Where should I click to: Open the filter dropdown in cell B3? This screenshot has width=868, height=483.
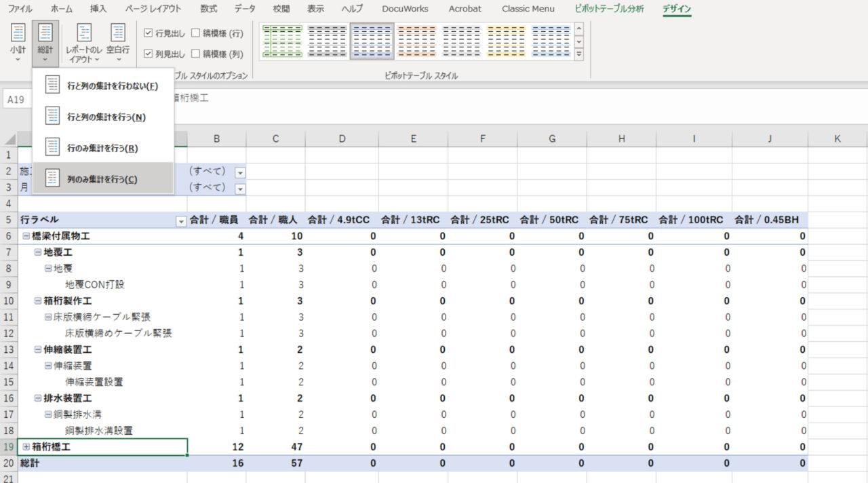coord(240,189)
